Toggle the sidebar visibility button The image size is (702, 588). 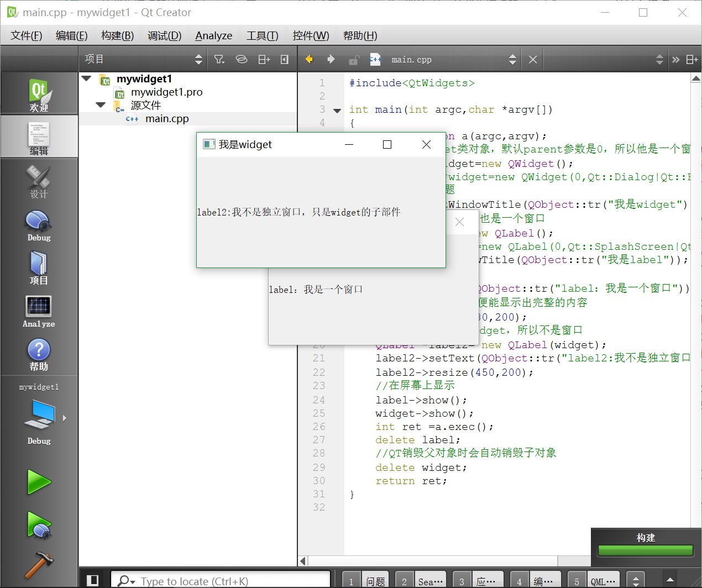(x=93, y=580)
